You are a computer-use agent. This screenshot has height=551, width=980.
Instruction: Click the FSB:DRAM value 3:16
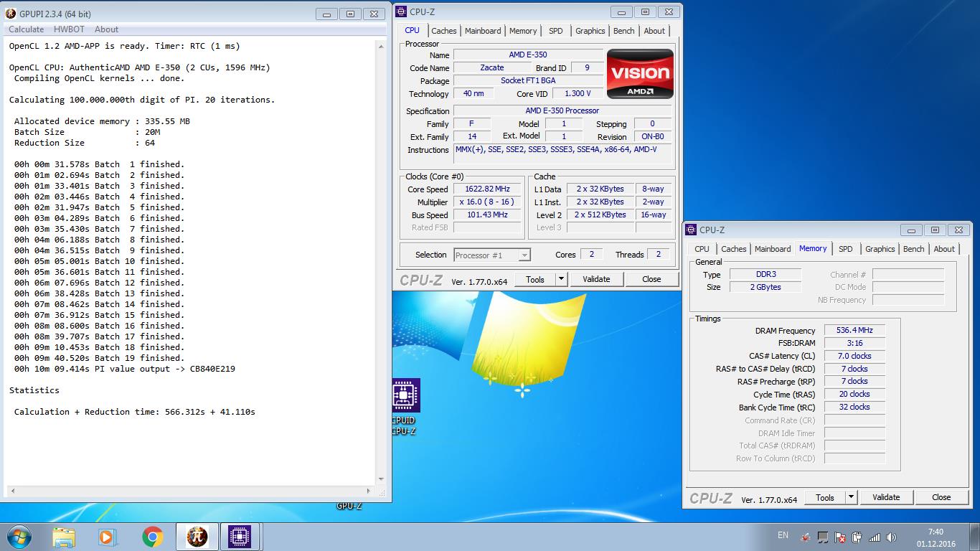coord(854,343)
